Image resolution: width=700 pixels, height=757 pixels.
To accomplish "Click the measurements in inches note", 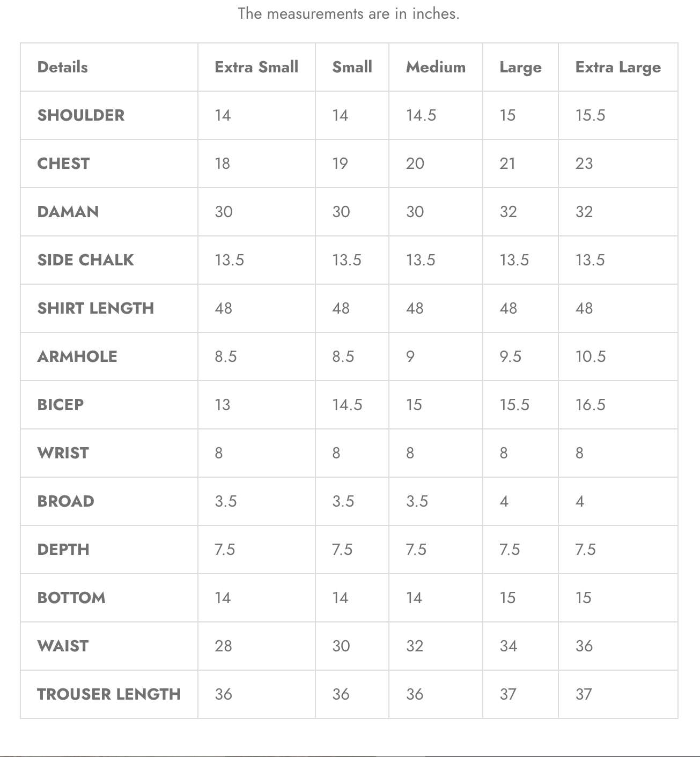I will pyautogui.click(x=349, y=13).
